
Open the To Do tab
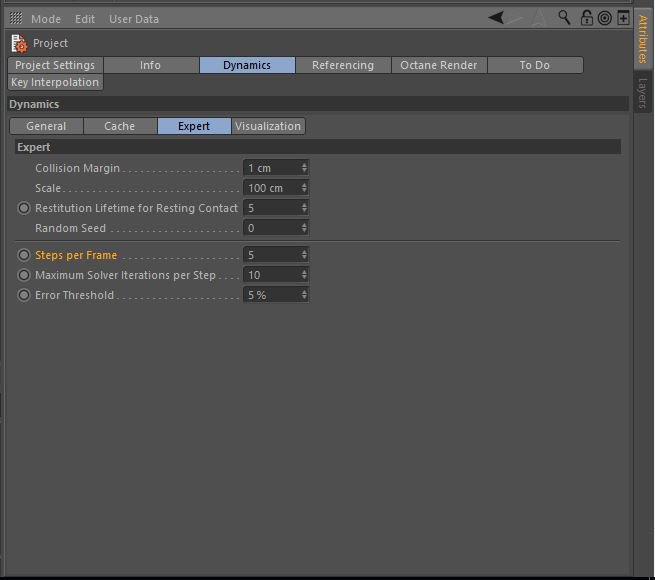tap(535, 65)
